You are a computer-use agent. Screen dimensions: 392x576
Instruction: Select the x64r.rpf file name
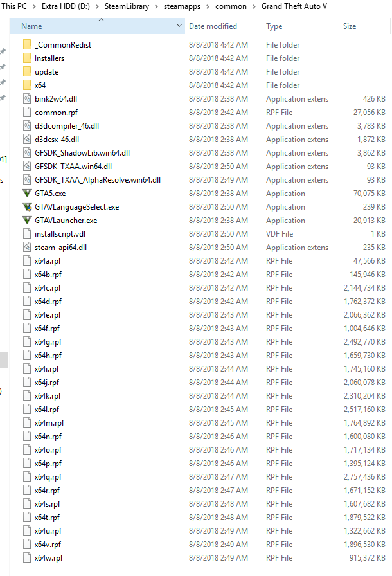(x=47, y=491)
